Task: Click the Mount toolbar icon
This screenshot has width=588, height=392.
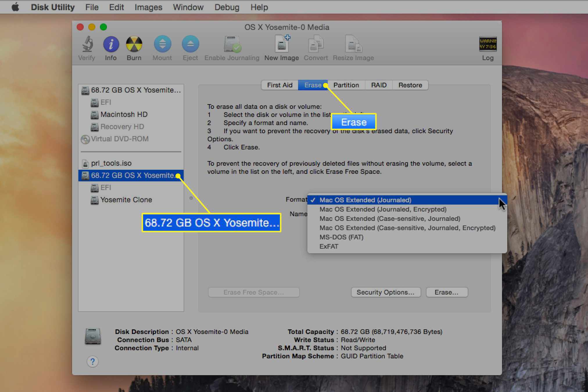Action: (162, 44)
